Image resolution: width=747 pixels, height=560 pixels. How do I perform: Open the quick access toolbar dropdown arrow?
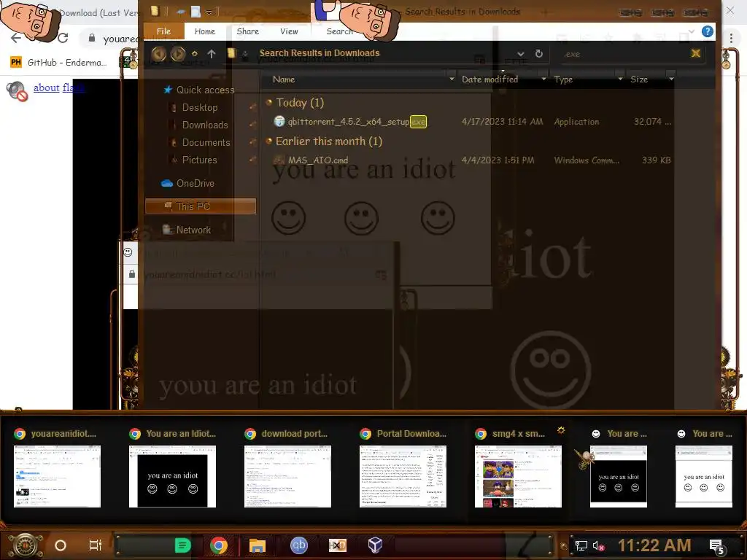point(209,12)
